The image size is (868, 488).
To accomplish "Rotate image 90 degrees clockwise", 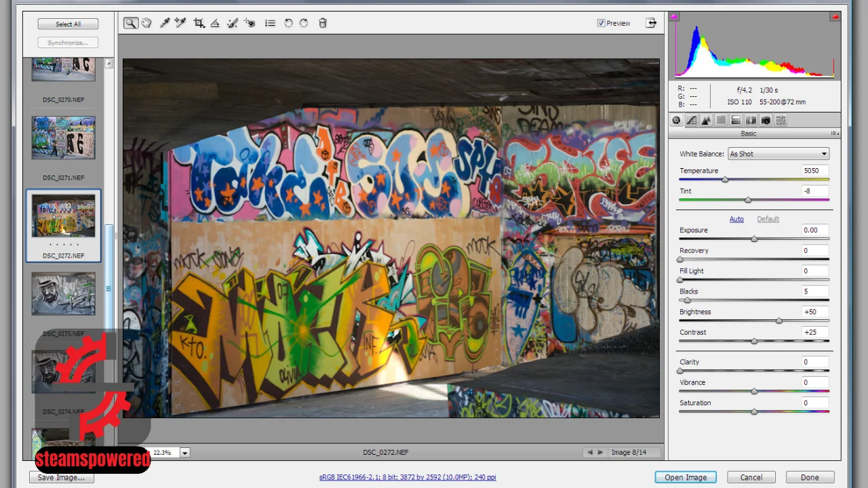I will click(304, 23).
